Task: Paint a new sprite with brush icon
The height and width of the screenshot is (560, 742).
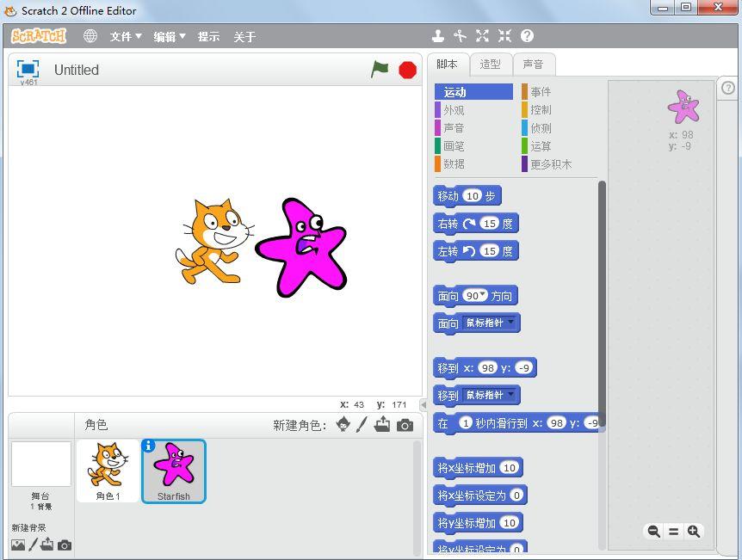Action: click(x=362, y=425)
